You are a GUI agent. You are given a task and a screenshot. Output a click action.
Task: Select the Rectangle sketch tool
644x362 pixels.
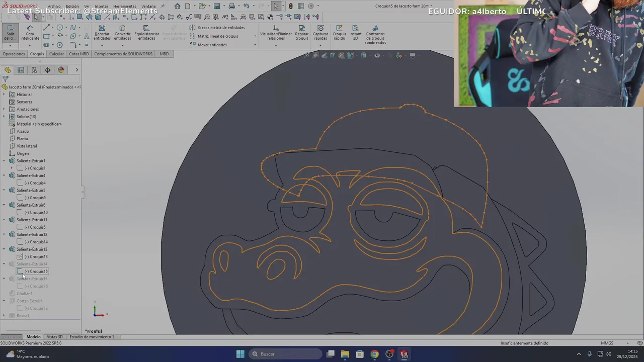[x=46, y=36]
